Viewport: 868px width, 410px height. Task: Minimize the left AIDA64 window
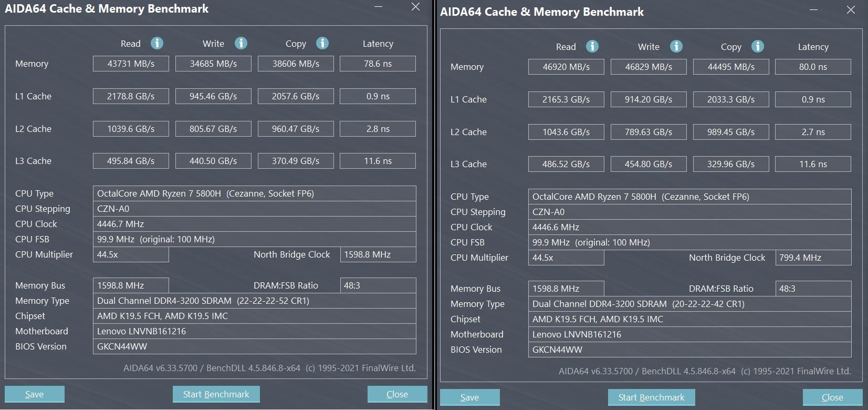(x=379, y=7)
